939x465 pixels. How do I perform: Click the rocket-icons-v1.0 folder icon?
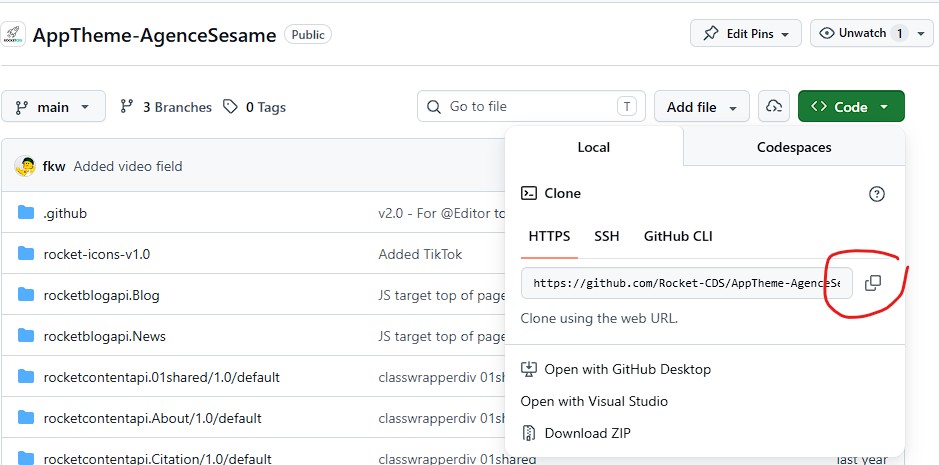click(x=26, y=253)
